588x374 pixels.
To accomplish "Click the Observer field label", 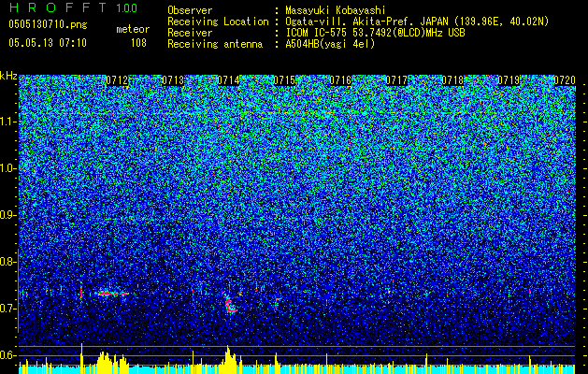I will coord(190,10).
